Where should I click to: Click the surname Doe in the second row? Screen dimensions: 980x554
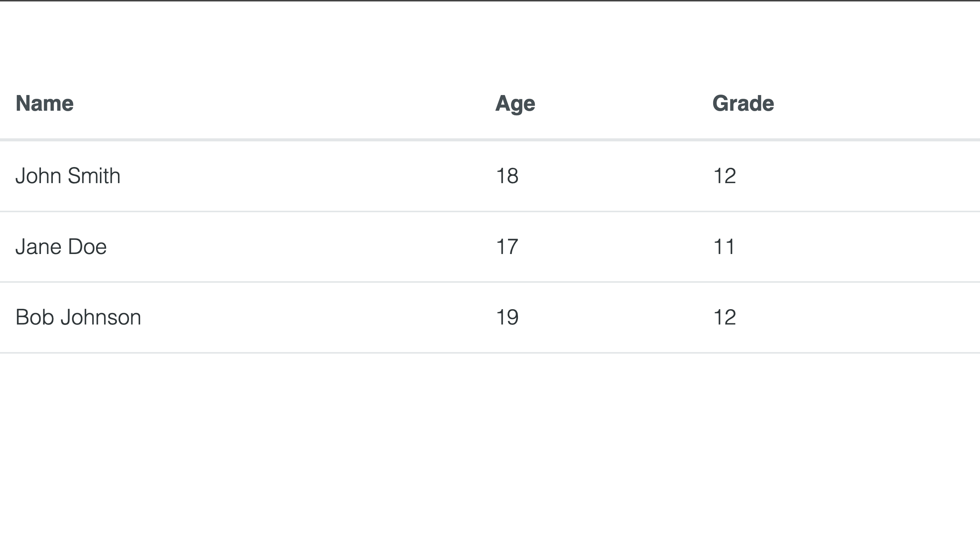tap(87, 247)
